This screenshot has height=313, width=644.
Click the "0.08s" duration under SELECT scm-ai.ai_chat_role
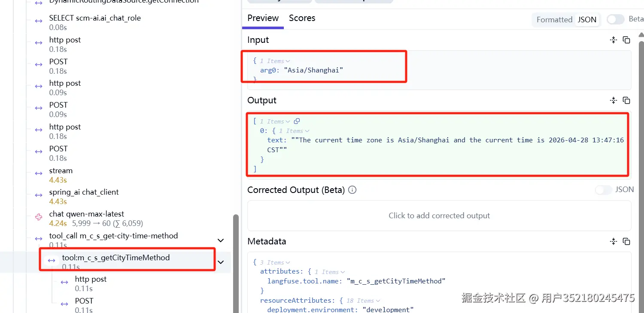(58, 27)
